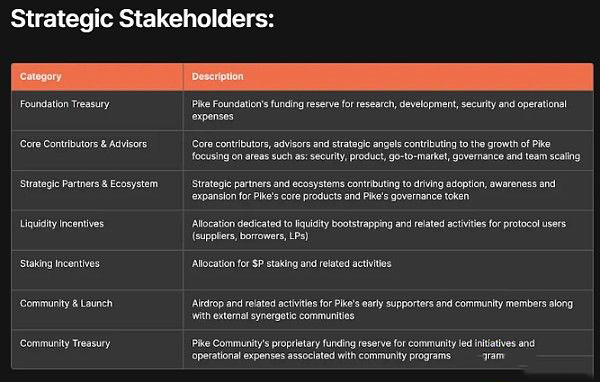Click the driving adoption description text

373,190
